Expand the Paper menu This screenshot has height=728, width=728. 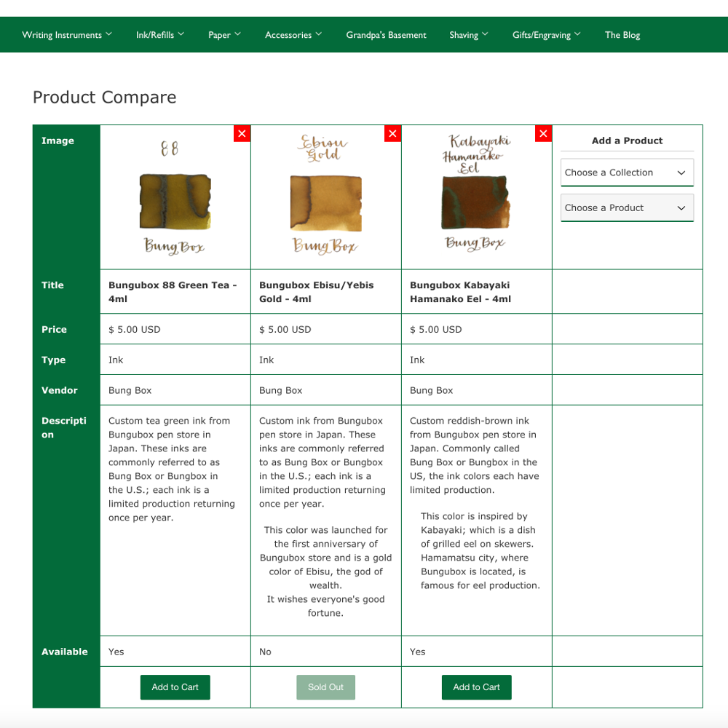225,35
